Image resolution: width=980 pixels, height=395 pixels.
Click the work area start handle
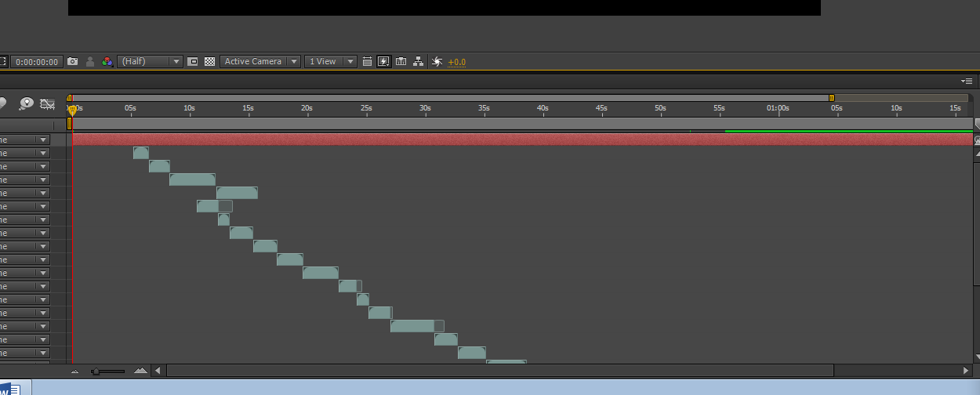70,123
